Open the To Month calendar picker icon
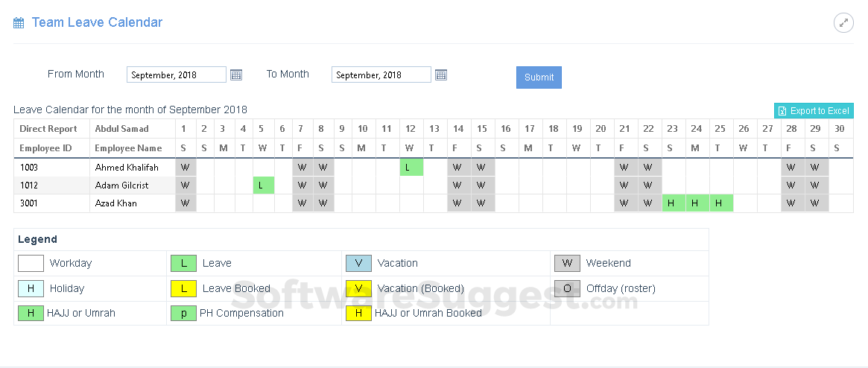Viewport: 868px width, 368px height. point(441,74)
